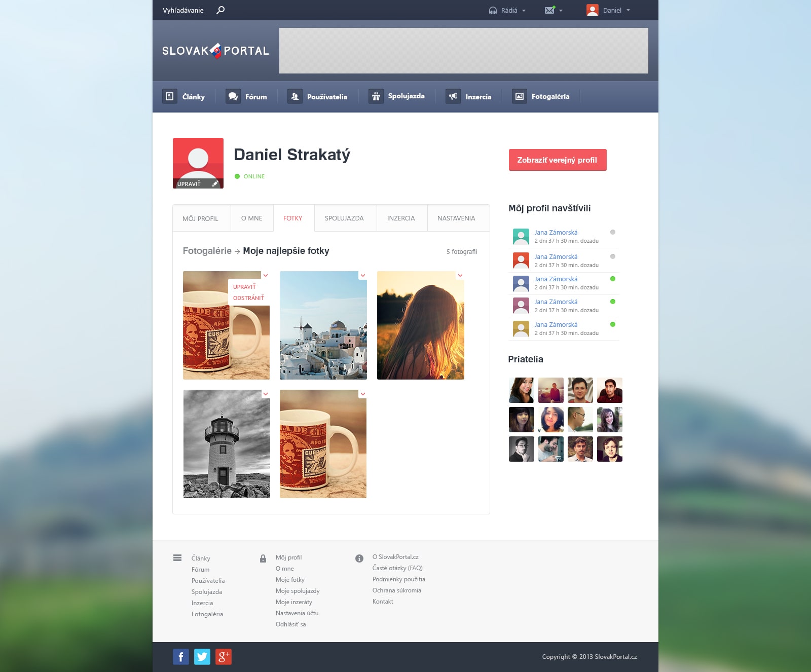Switch to the NASTAVENIA tab
The width and height of the screenshot is (811, 672).
(456, 218)
